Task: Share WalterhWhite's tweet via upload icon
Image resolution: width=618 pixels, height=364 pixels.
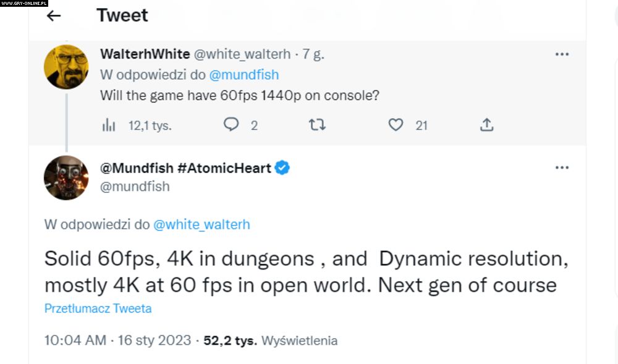Action: tap(487, 125)
